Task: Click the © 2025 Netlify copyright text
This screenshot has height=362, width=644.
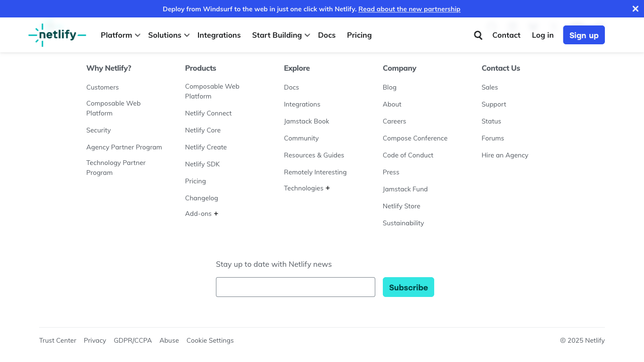Action: tap(582, 340)
